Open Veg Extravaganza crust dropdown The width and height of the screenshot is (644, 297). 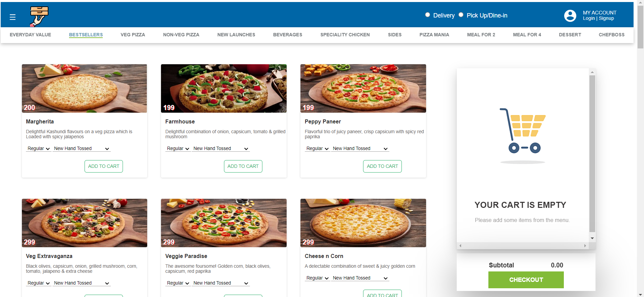coord(82,283)
